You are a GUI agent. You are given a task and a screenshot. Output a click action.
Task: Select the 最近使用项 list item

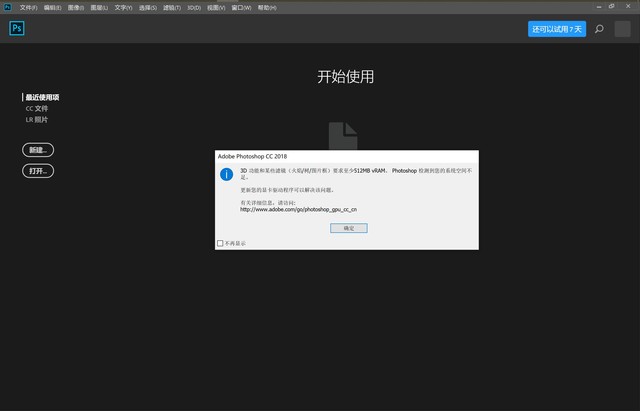(42, 97)
